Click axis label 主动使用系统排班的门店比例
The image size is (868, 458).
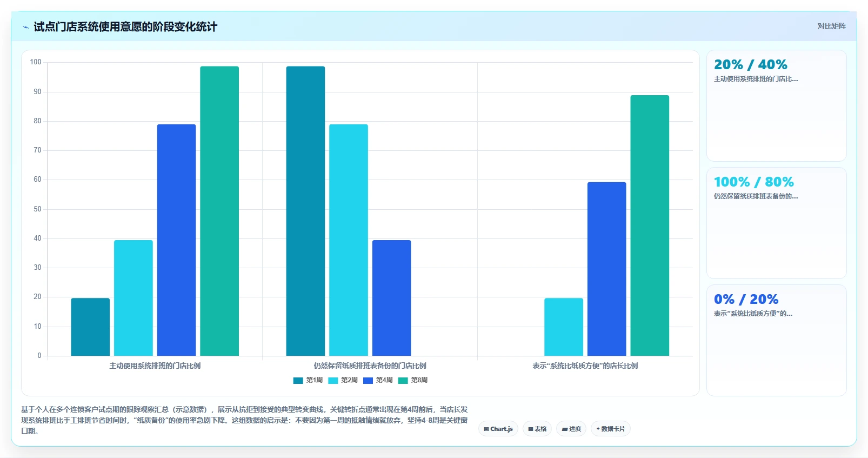pyautogui.click(x=155, y=366)
